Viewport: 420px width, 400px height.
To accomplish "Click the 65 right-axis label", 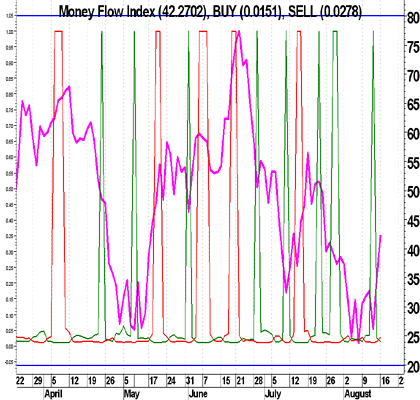I will pos(413,105).
